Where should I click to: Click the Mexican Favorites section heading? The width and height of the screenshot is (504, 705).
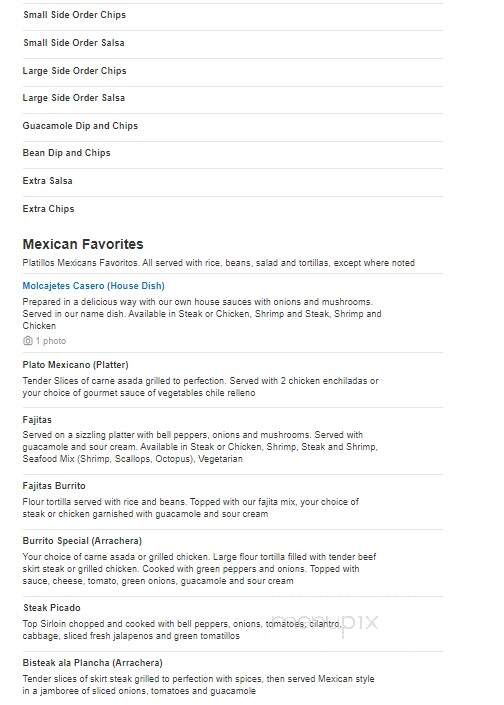[83, 244]
